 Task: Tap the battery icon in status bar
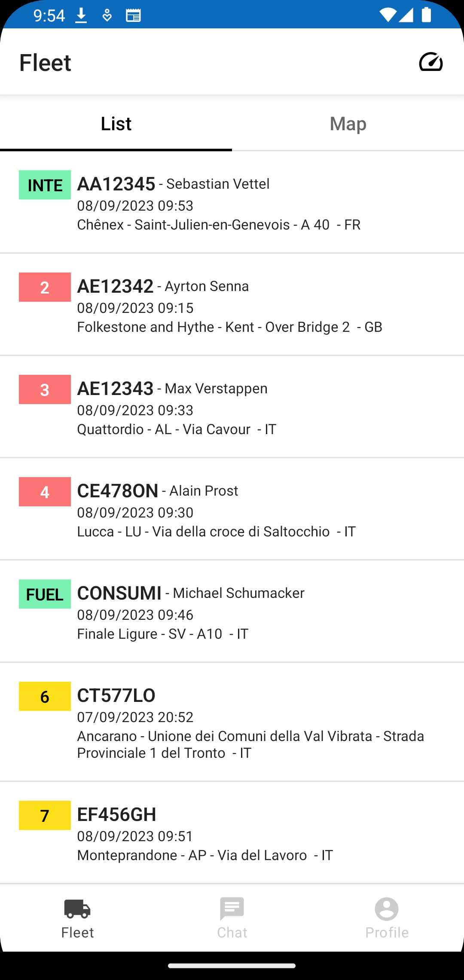[426, 15]
